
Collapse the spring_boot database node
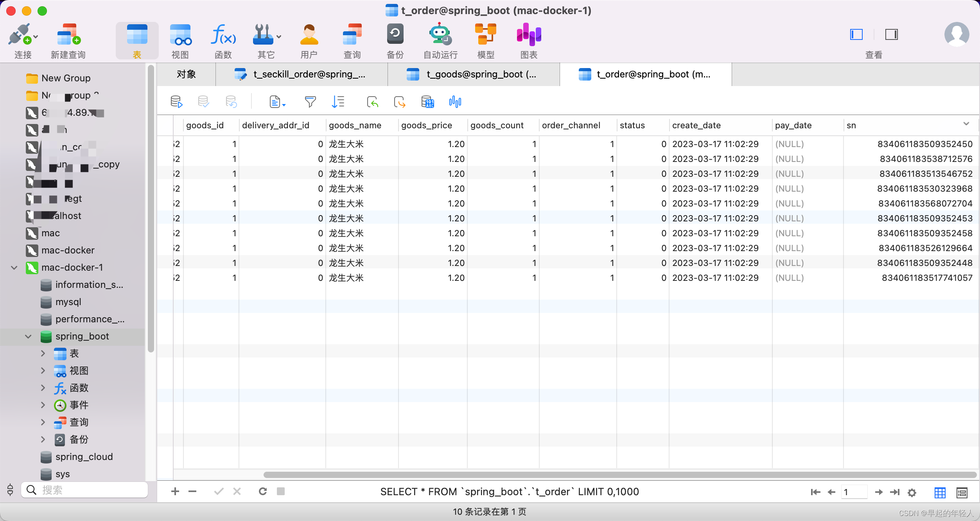[x=28, y=336]
